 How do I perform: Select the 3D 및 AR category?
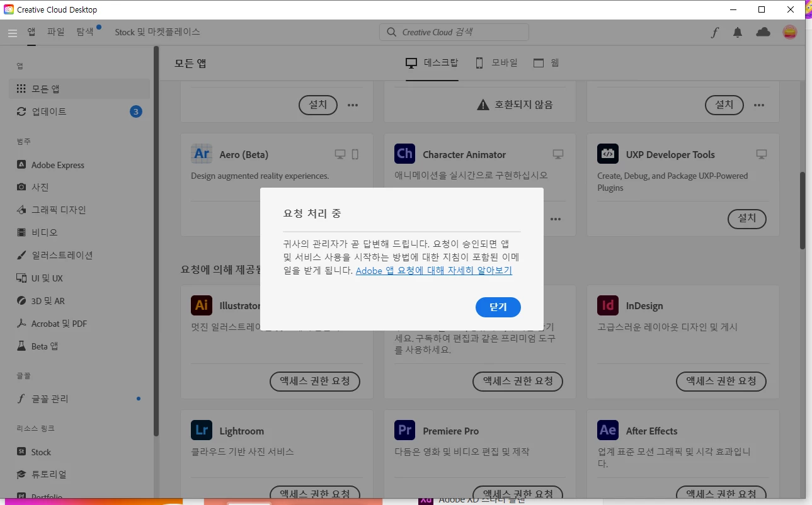(79, 301)
